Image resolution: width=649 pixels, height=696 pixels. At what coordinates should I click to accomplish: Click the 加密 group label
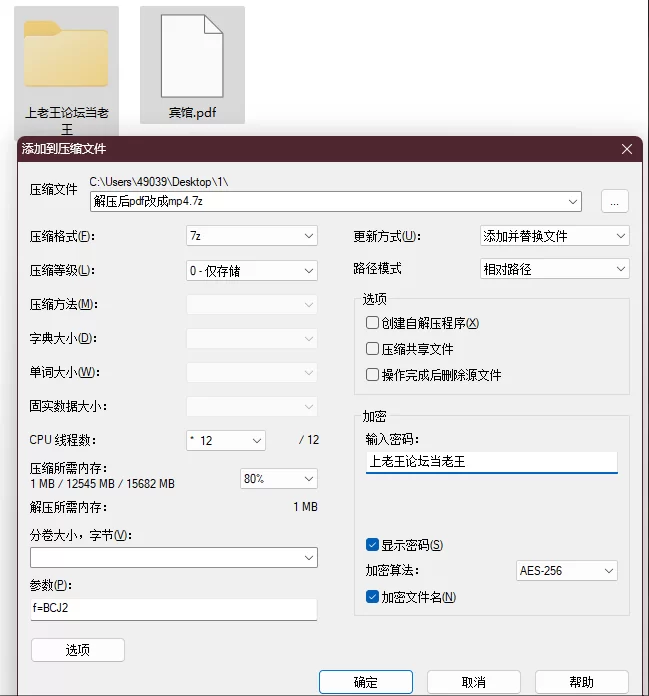coord(374,416)
